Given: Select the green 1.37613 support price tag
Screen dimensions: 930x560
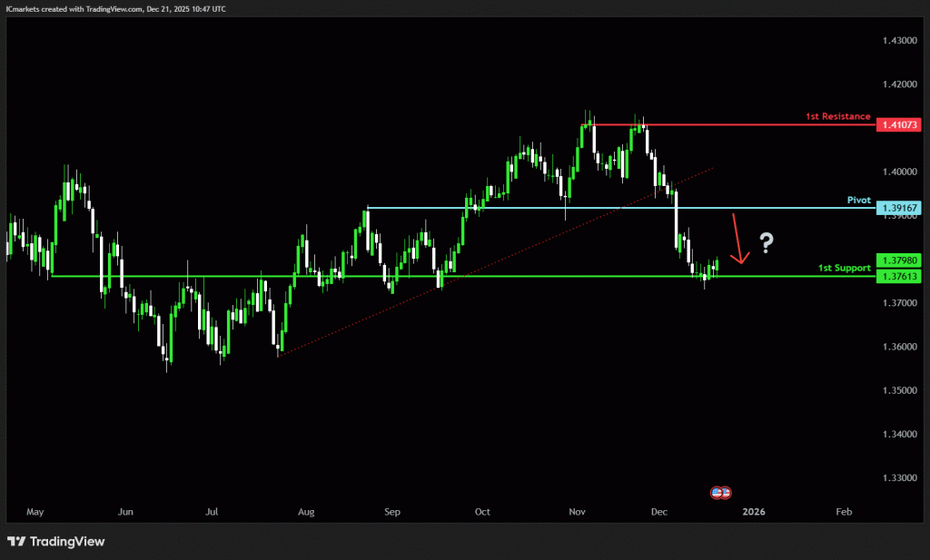Looking at the screenshot, I should [x=898, y=277].
